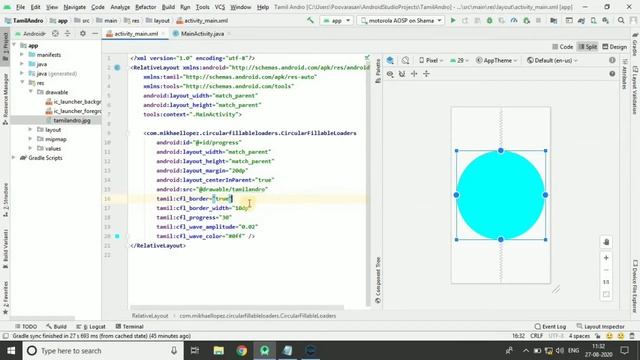This screenshot has height=360, width=640.
Task: Expand Gradle Scripts node
Action: (x=14, y=158)
